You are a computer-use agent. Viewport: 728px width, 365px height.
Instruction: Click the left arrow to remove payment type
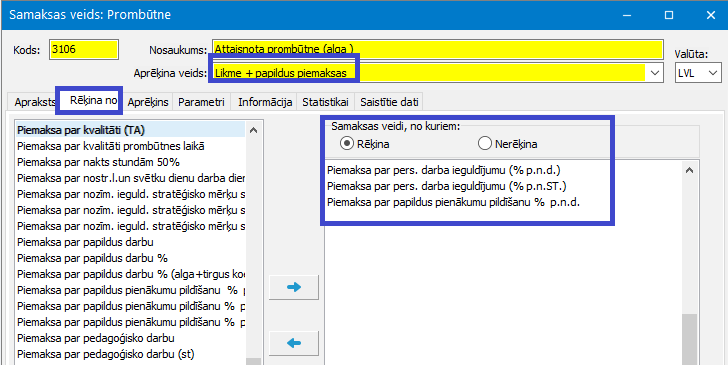point(293,343)
